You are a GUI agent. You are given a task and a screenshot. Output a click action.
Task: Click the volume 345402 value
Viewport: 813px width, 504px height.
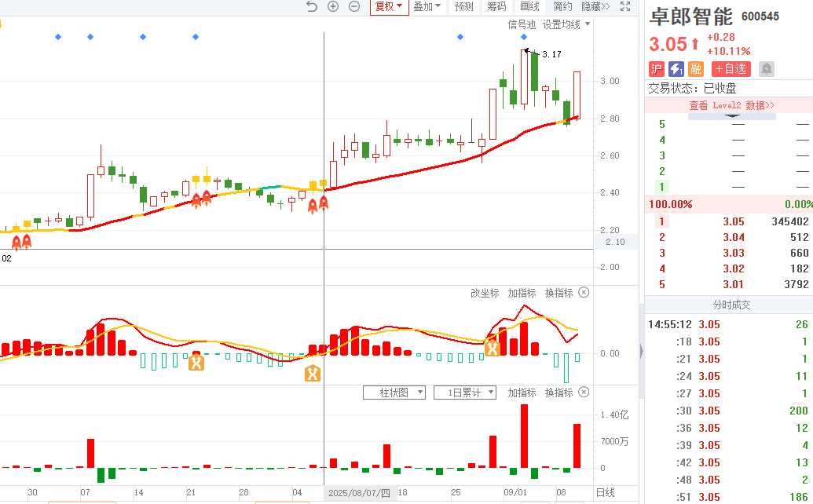coord(790,221)
